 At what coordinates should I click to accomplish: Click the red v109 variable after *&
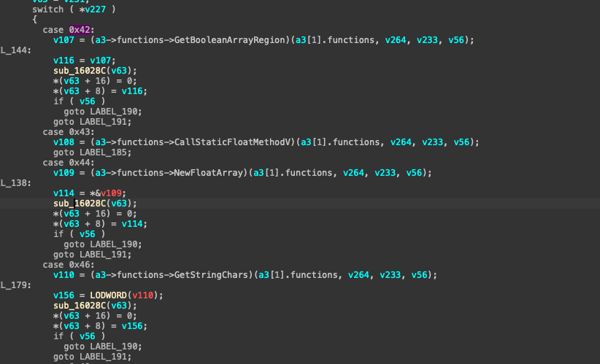[x=111, y=193]
